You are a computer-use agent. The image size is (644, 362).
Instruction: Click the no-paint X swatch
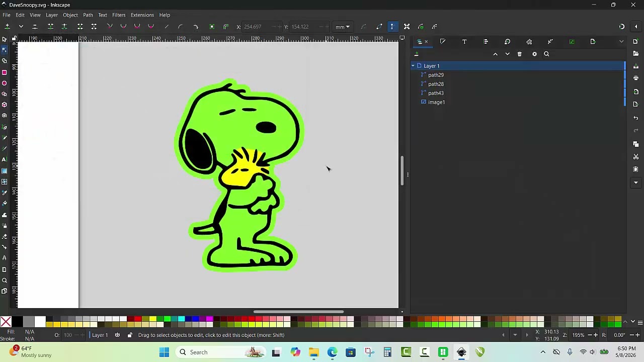(x=6, y=322)
